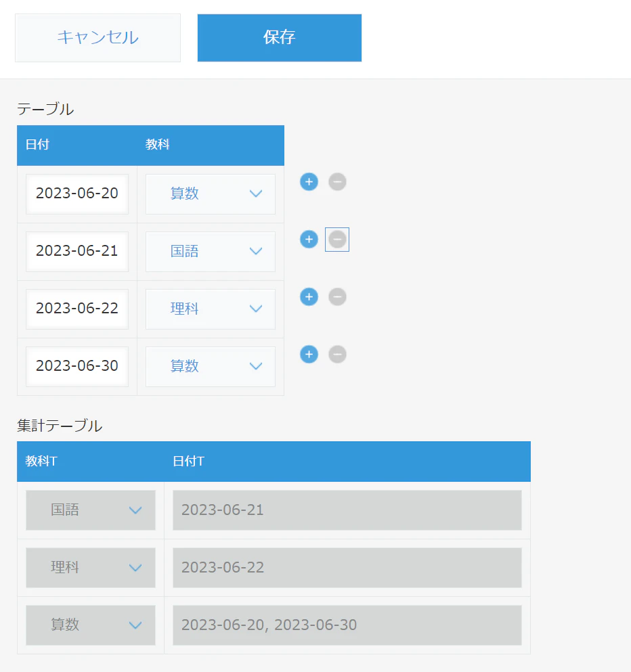Click the テーブル section label
The image size is (631, 672).
point(45,109)
